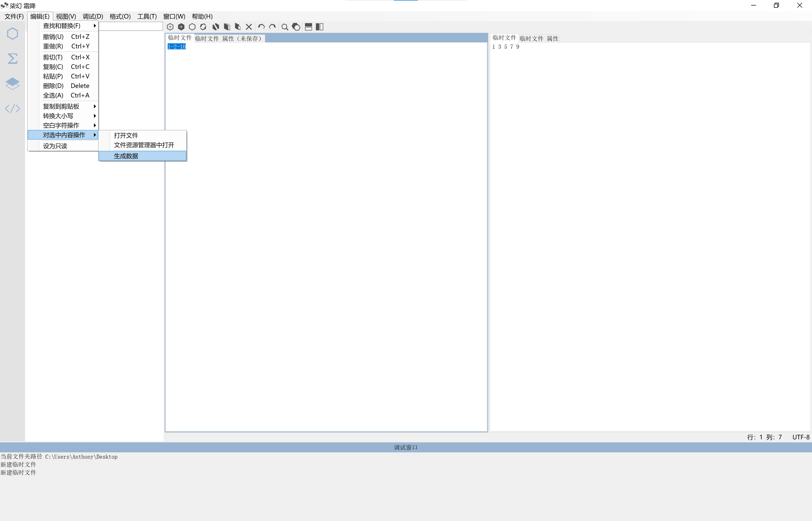Toggle 设为只读 in the Edit menu
This screenshot has height=521, width=812.
pyautogui.click(x=63, y=146)
